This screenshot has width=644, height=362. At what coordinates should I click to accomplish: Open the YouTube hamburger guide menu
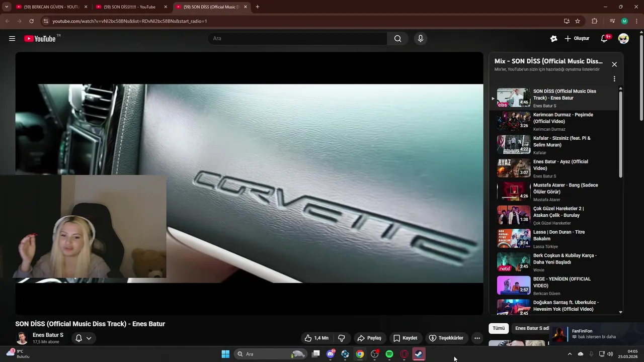pyautogui.click(x=12, y=39)
